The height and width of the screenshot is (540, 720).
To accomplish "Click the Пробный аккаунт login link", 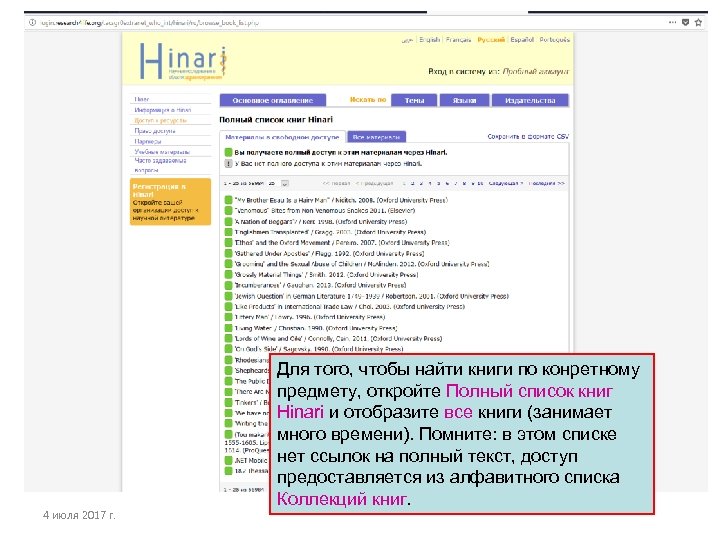I will tap(535, 71).
